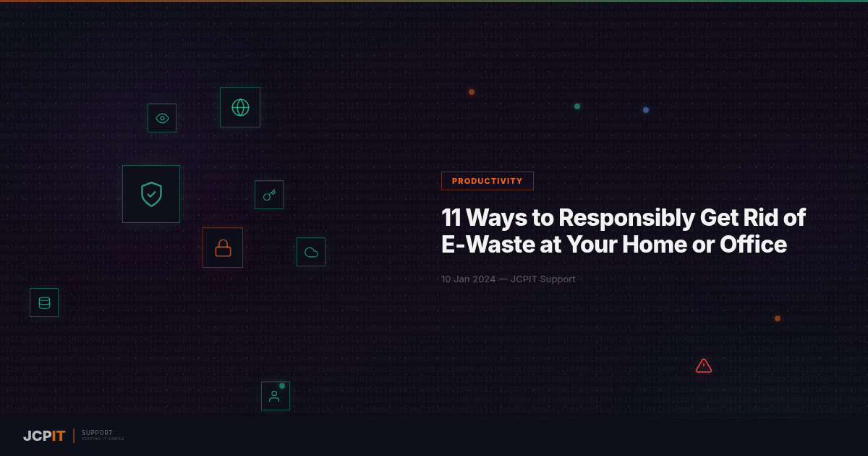Click the red warning triangle icon

pyautogui.click(x=704, y=366)
